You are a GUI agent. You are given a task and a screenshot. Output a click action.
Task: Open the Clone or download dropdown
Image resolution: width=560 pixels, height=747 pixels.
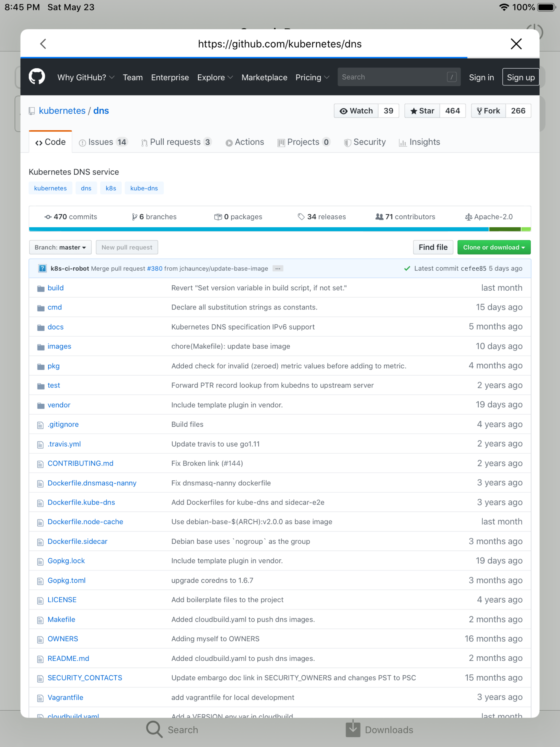pyautogui.click(x=494, y=247)
